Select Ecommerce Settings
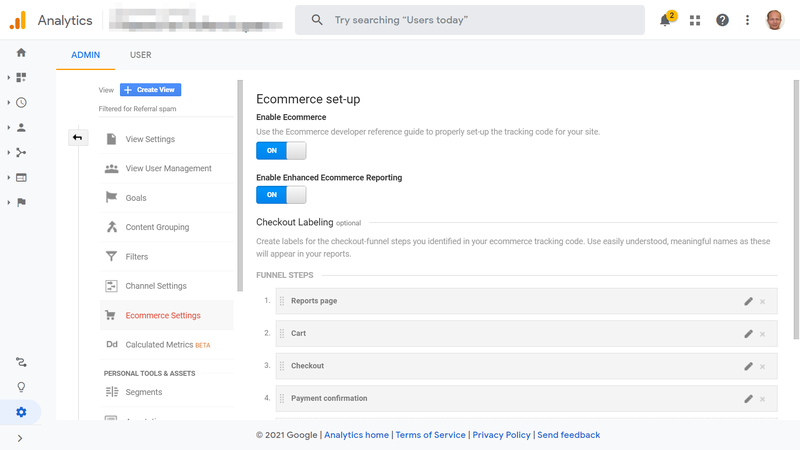 point(166,315)
